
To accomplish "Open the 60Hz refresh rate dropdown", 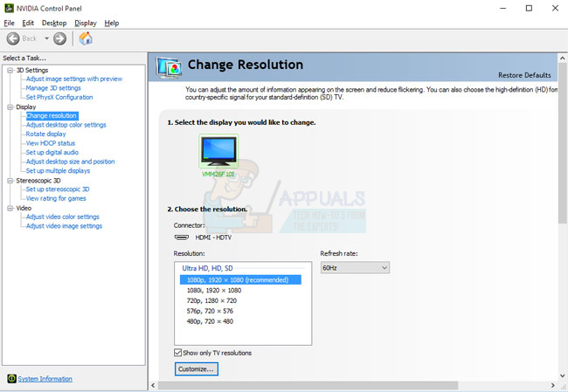I will click(x=355, y=268).
